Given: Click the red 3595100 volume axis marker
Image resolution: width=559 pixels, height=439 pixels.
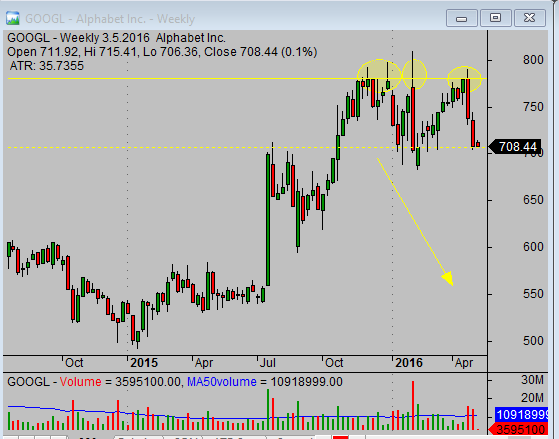Looking at the screenshot, I should (519, 429).
